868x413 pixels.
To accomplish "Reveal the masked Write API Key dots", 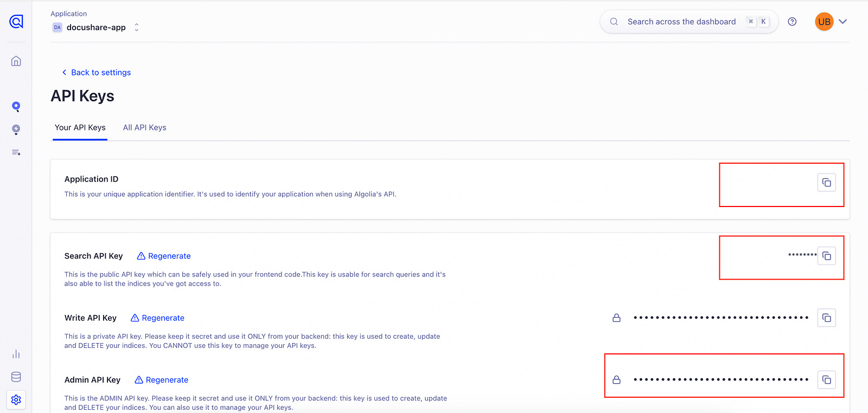I will [721, 318].
